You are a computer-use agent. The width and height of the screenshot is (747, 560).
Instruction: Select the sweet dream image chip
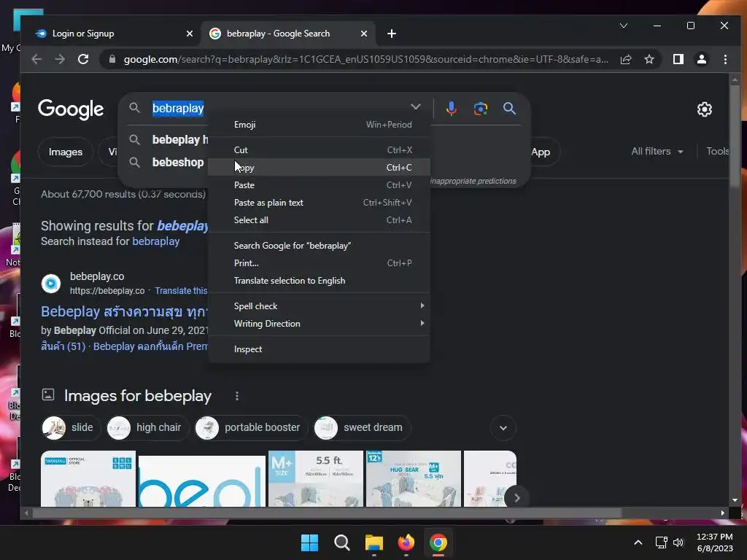tap(362, 427)
